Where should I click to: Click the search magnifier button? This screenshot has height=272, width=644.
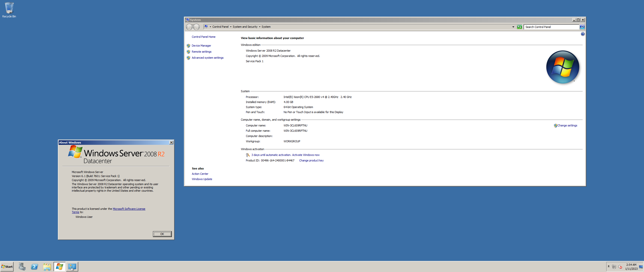[x=582, y=27]
